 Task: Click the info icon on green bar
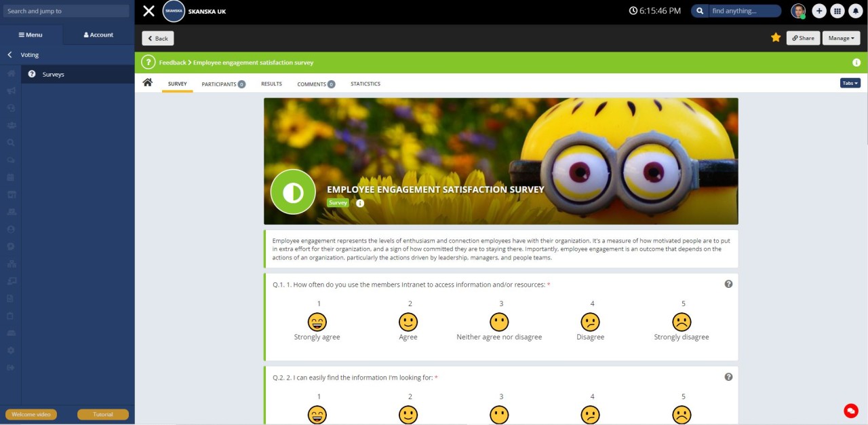tap(856, 62)
